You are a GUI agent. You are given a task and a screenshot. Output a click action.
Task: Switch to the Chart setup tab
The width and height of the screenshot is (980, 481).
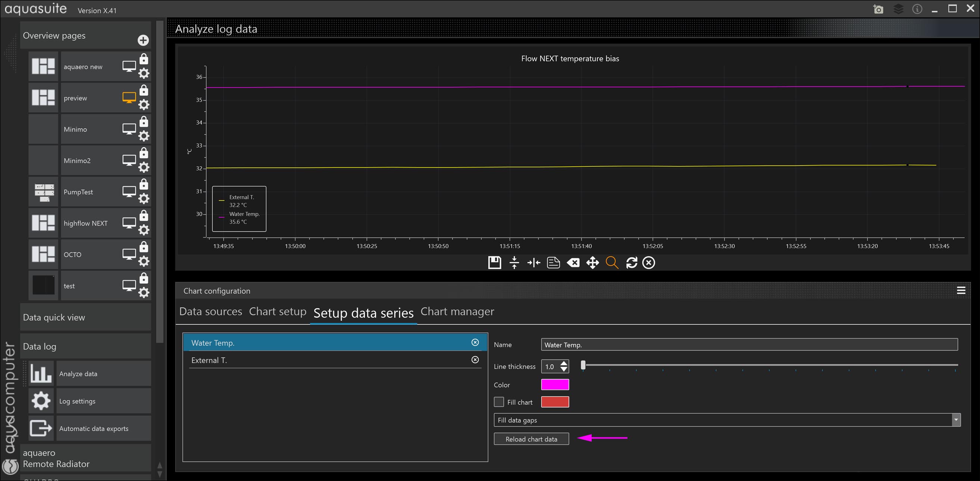(277, 311)
